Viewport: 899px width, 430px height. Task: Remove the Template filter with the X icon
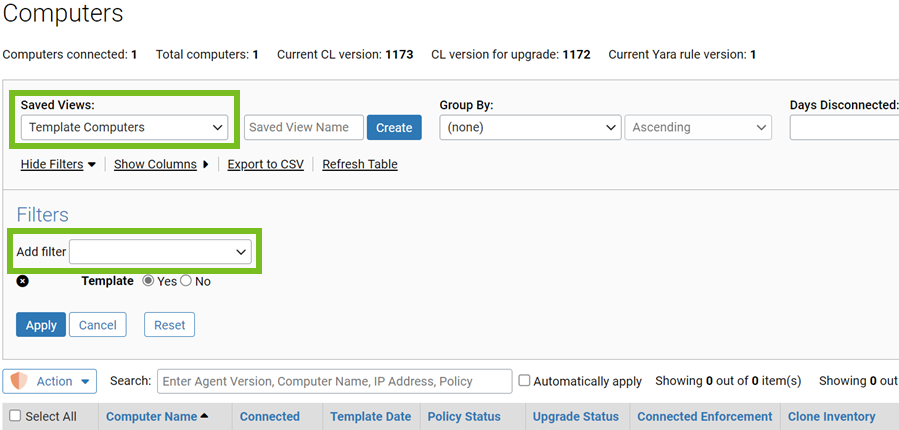click(23, 282)
